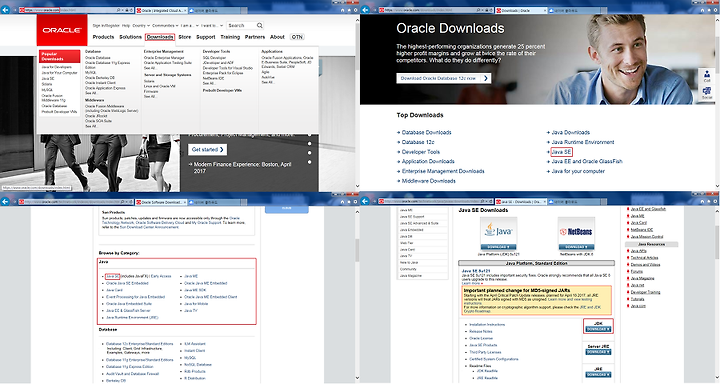Open the Training menu item
The image size is (720, 384).
[x=230, y=37]
